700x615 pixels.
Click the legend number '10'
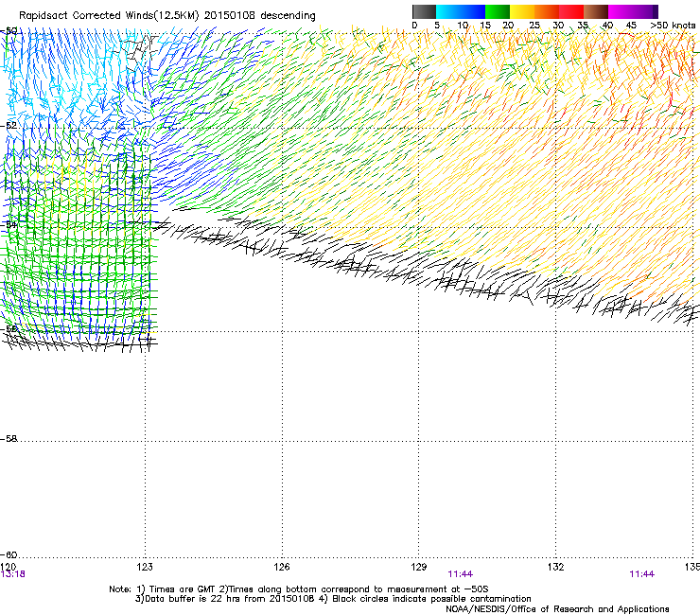(x=463, y=26)
